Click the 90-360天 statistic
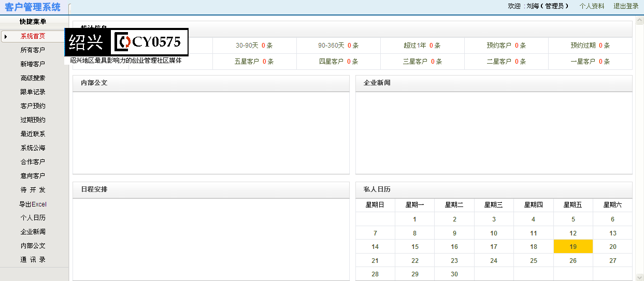The height and width of the screenshot is (281, 644). click(338, 46)
